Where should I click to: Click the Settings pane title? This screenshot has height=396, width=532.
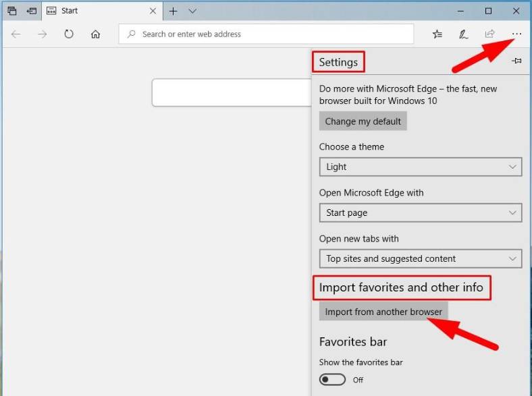[x=338, y=62]
